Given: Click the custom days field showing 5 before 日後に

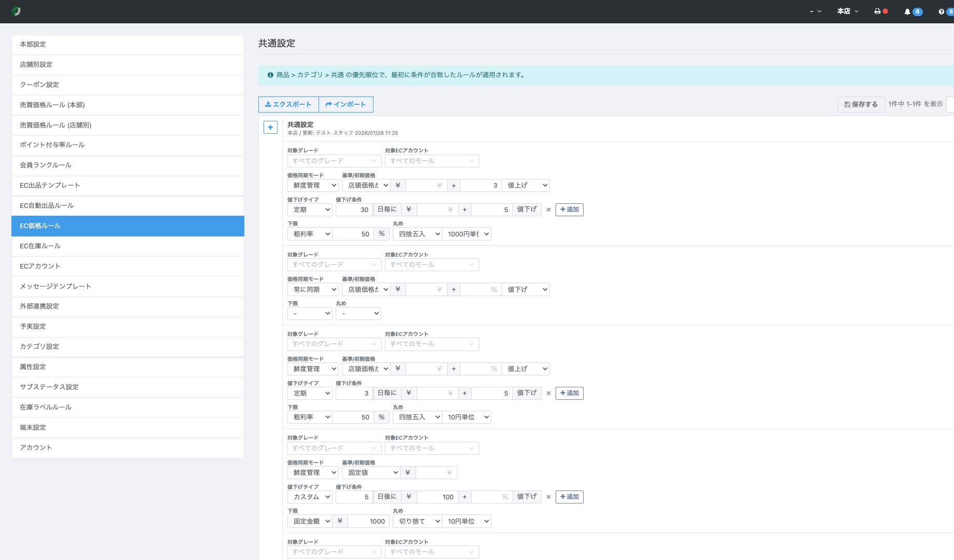Looking at the screenshot, I should tap(354, 497).
